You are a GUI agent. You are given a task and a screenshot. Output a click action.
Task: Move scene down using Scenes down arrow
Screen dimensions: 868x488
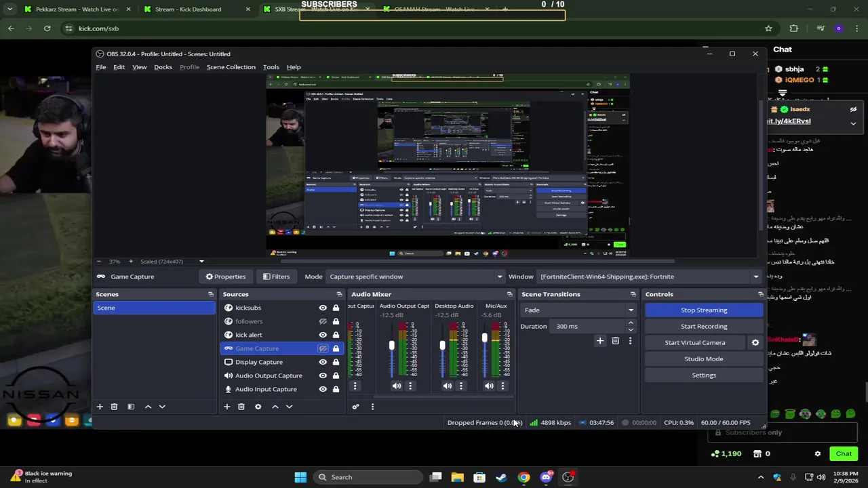(x=162, y=407)
